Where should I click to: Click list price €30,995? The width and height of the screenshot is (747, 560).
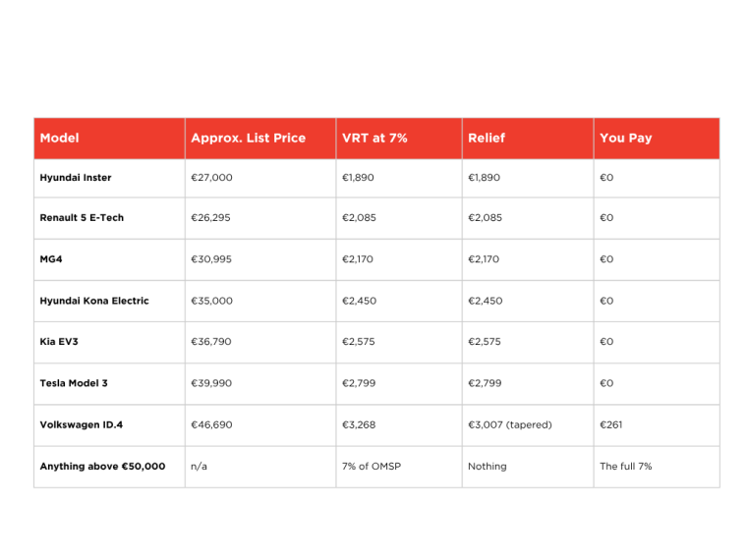tap(211, 259)
